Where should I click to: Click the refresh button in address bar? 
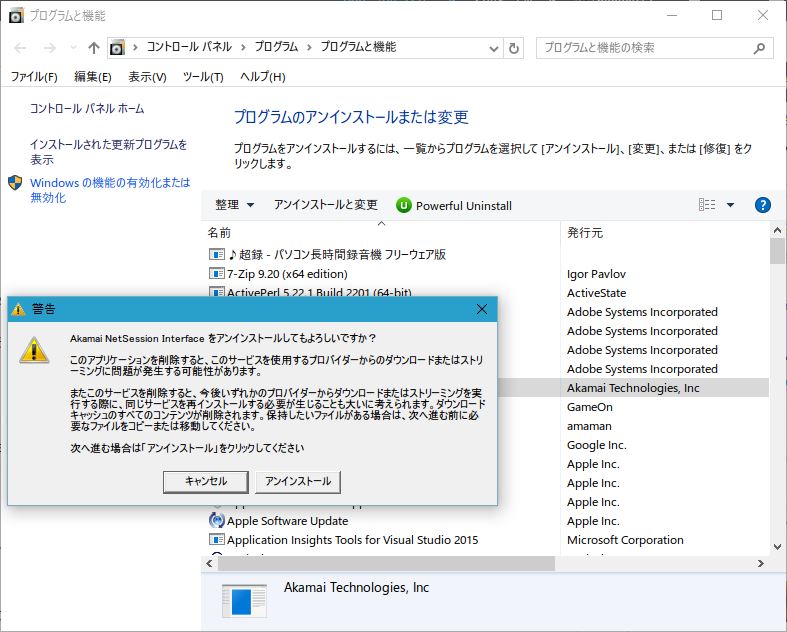click(x=513, y=48)
